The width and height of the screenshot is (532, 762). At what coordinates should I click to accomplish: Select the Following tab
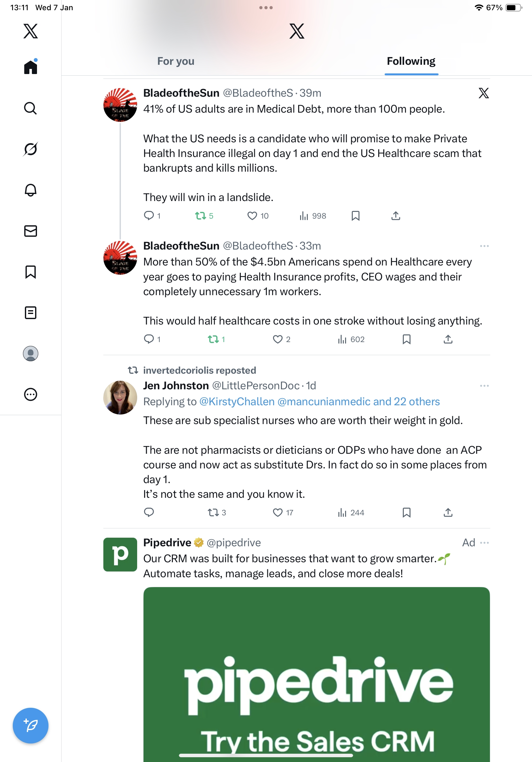[x=411, y=61]
